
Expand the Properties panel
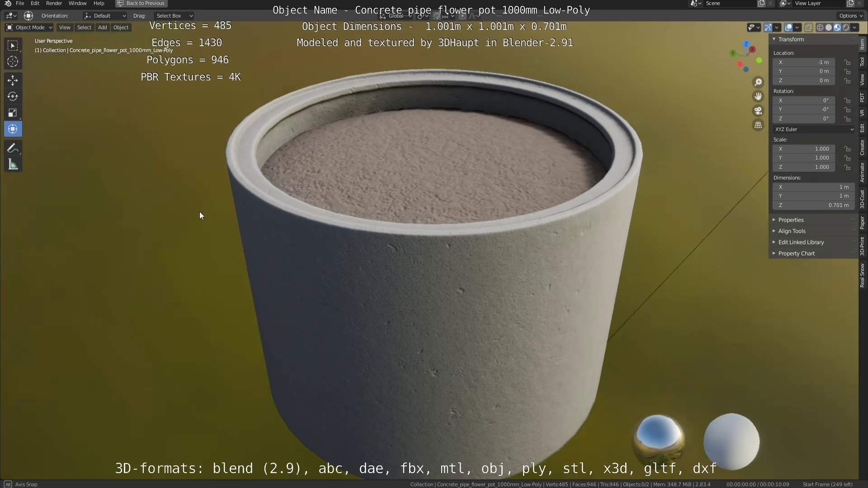click(813, 220)
